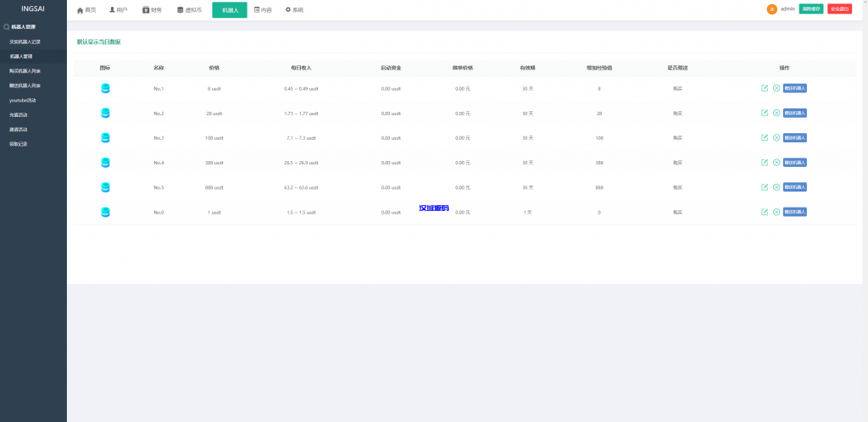Open youtube活动 in the sidebar
This screenshot has height=422, width=868.
pos(23,101)
